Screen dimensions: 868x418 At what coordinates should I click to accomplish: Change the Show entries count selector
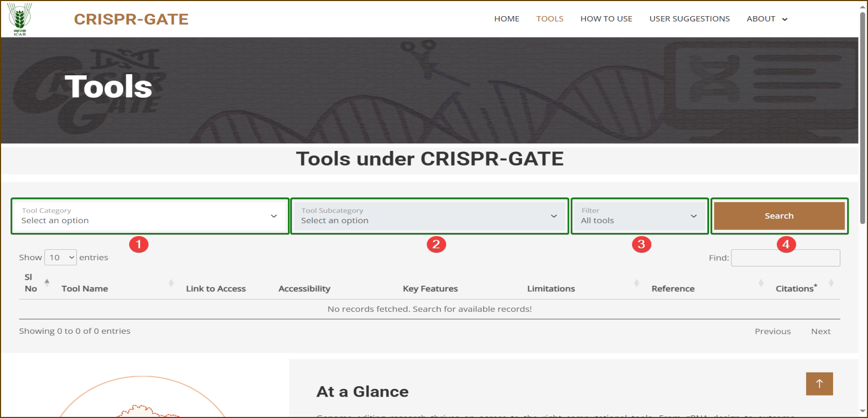click(x=61, y=258)
